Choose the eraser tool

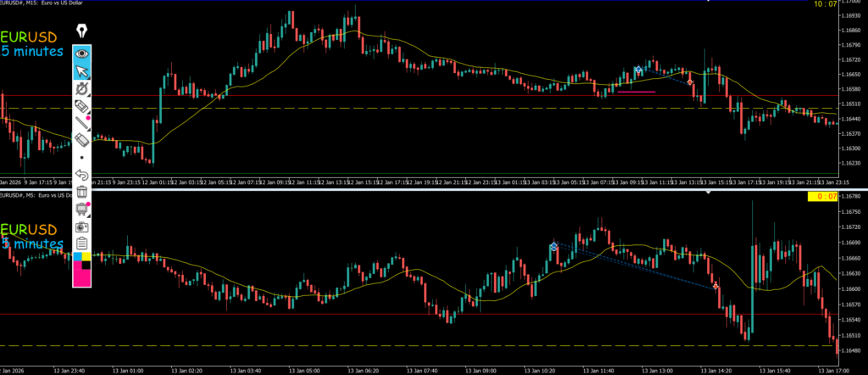tap(82, 140)
